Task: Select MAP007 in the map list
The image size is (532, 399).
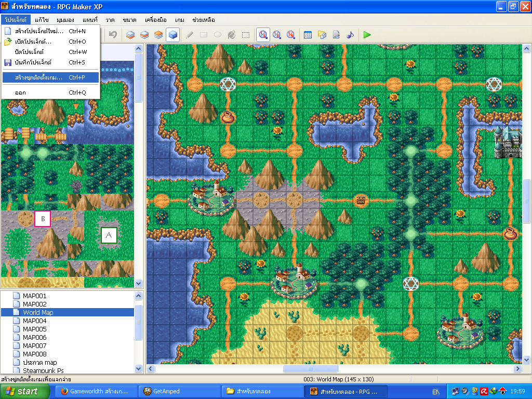Action: coord(34,345)
